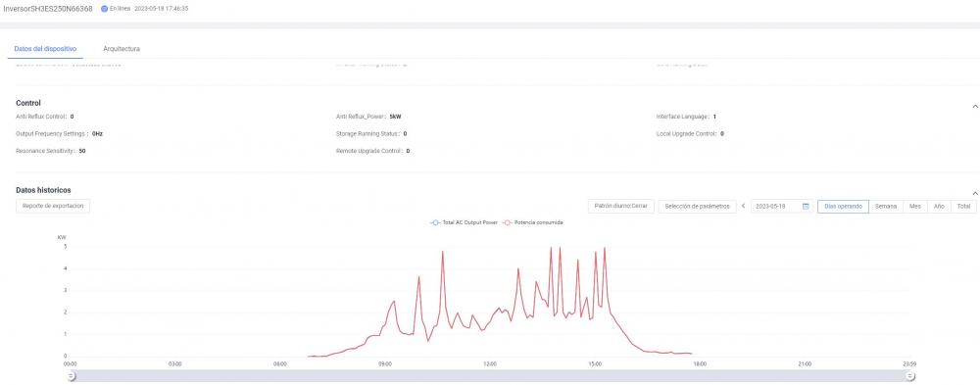This screenshot has height=385, width=980.
Task: Click the En línea status icon
Action: coord(105,9)
